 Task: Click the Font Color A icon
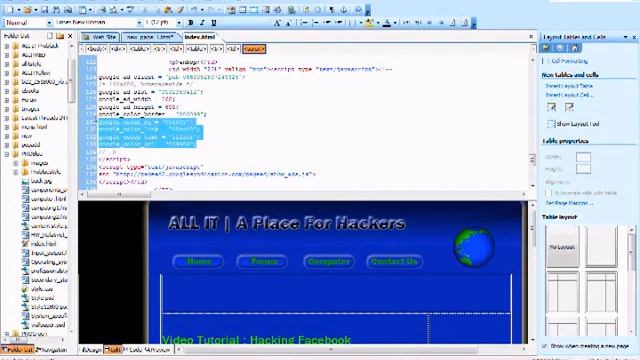tap(387, 23)
